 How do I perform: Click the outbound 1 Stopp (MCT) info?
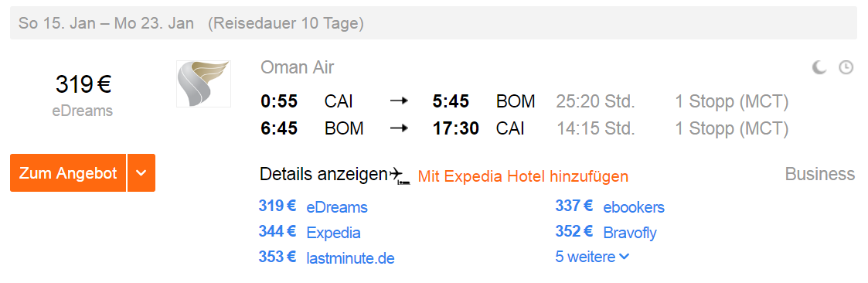731,101
